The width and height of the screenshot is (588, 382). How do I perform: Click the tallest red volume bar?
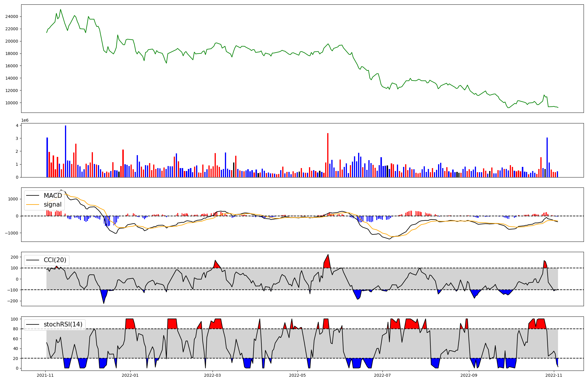tap(328, 155)
